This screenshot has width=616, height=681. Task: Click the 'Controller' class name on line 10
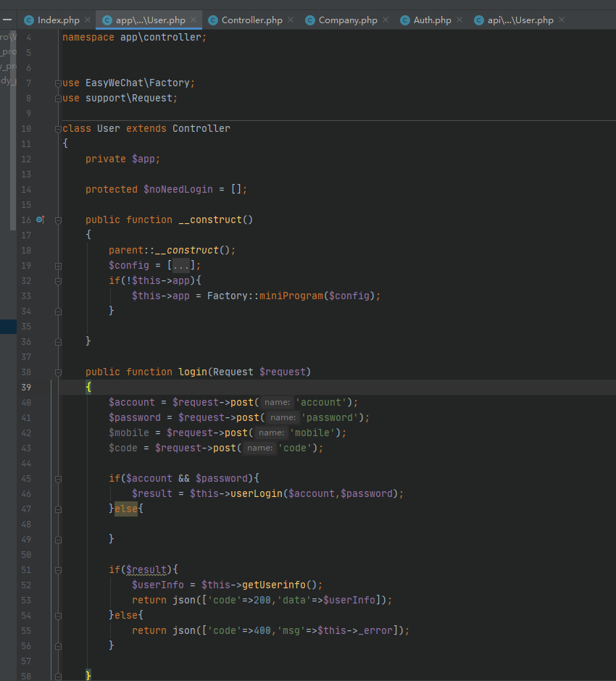[x=201, y=128]
